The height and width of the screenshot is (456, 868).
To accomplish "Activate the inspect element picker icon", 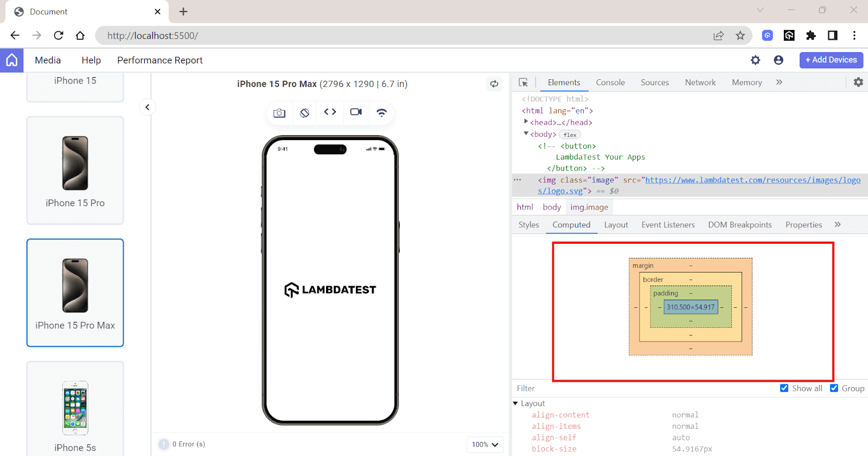I will pos(524,83).
